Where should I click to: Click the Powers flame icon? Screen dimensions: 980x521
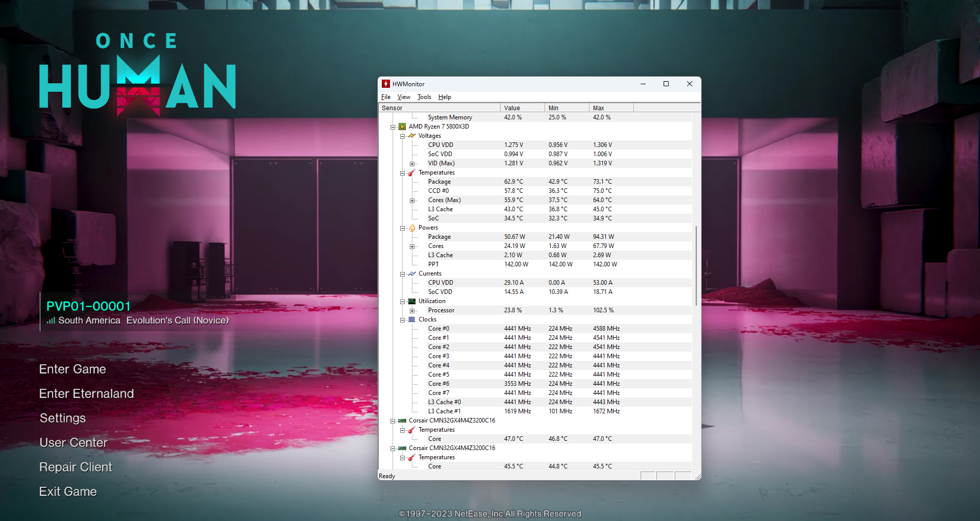click(x=412, y=228)
